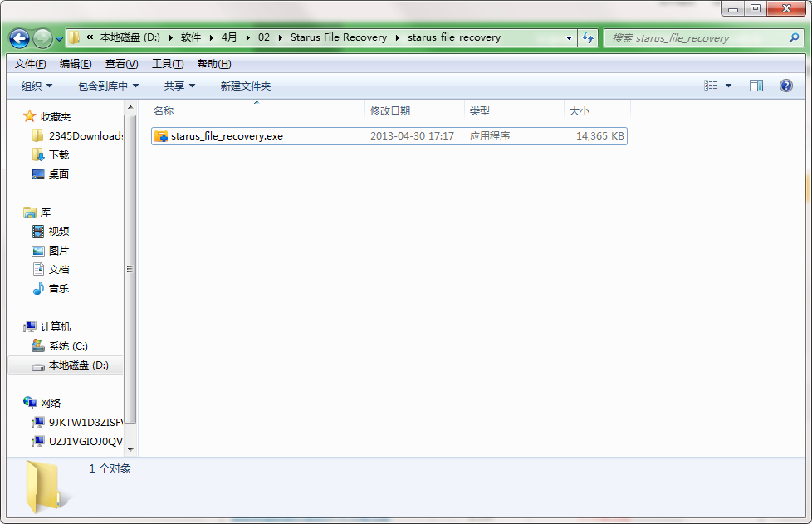The width and height of the screenshot is (812, 524).
Task: Click the 收藏夹 star icon
Action: (30, 116)
